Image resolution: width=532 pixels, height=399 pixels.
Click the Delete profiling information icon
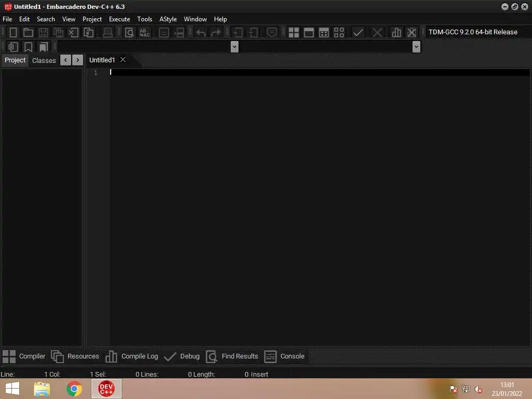click(x=411, y=33)
